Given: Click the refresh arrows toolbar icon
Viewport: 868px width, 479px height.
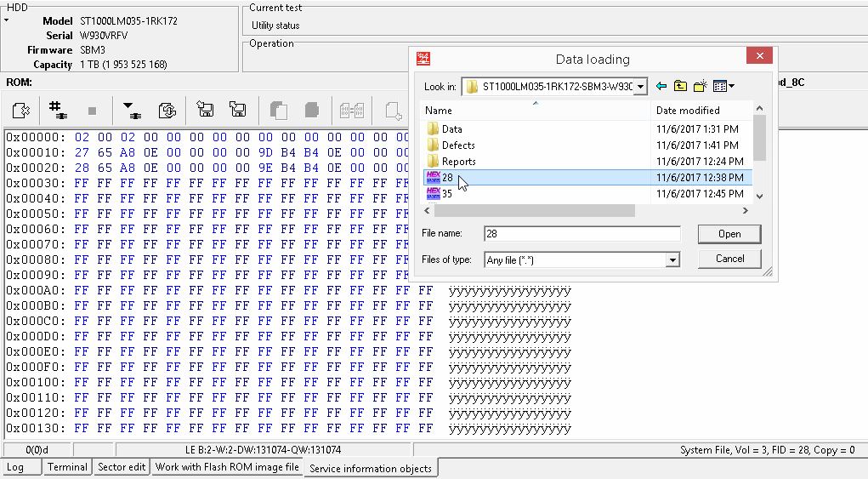Looking at the screenshot, I should point(167,111).
